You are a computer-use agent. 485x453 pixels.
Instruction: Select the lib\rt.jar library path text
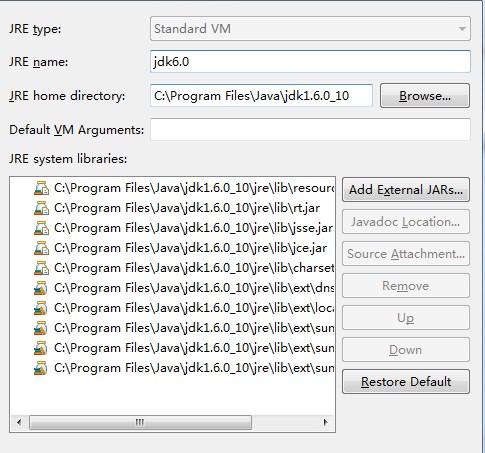tap(187, 208)
